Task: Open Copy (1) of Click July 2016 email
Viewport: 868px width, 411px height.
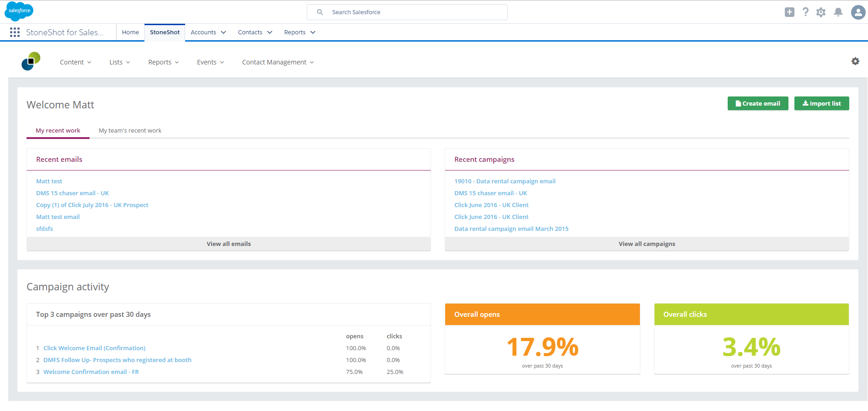Action: 92,205
